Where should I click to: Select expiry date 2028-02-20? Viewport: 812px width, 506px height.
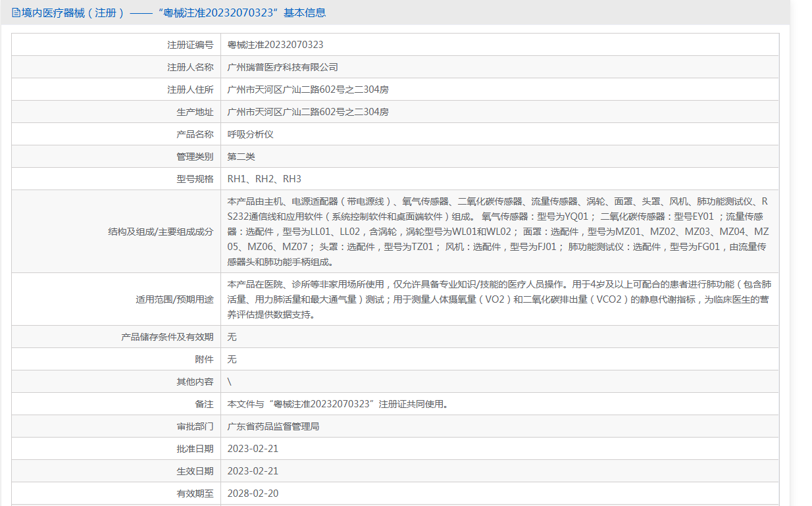click(x=253, y=493)
